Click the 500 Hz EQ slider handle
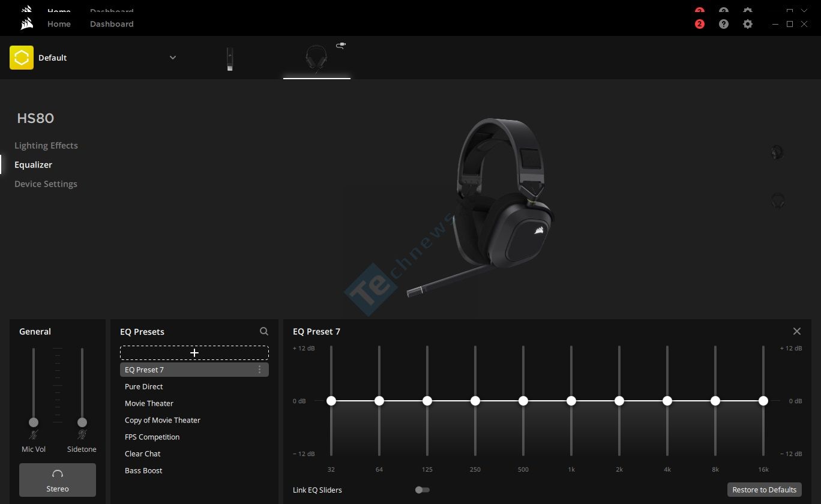821x504 pixels. tap(523, 401)
